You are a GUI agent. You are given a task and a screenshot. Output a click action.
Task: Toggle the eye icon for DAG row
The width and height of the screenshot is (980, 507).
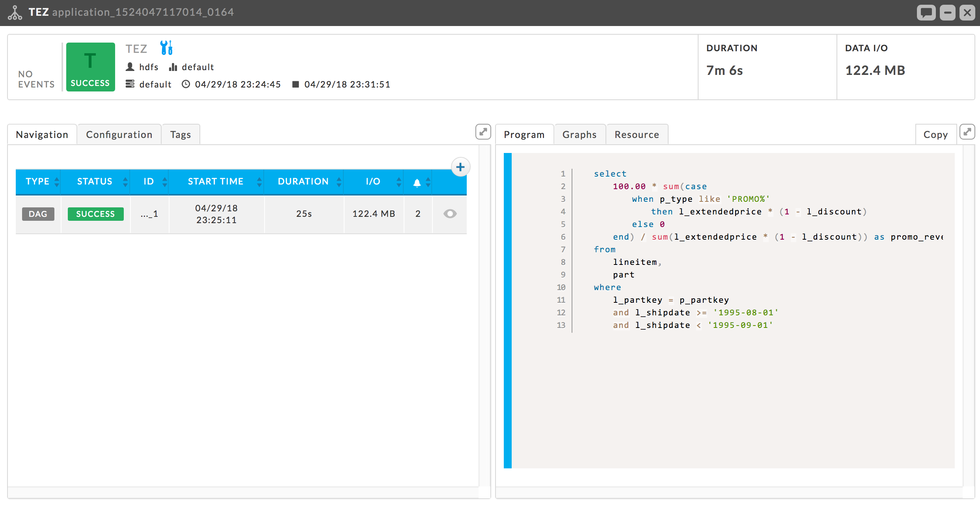[x=450, y=214]
